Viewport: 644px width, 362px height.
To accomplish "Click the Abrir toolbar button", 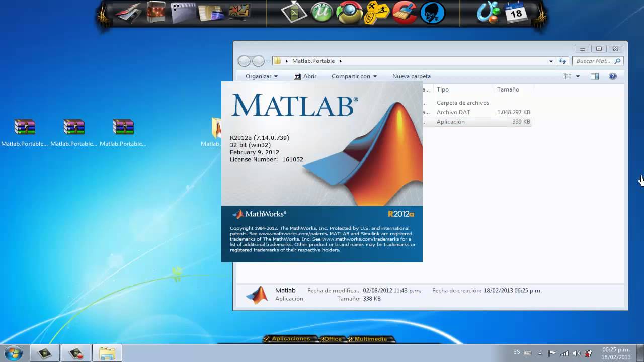I will [x=305, y=76].
